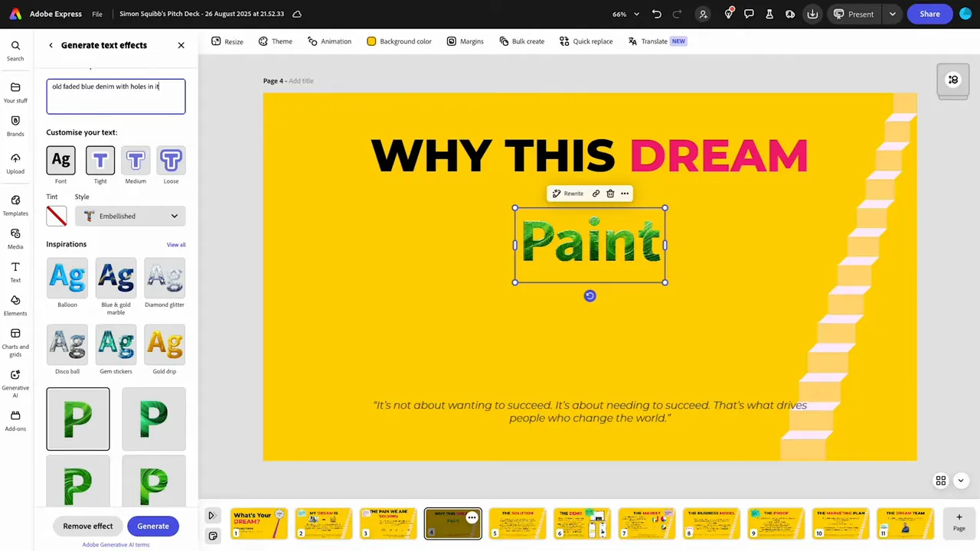Play the presentation from timeline
This screenshot has width=980, height=551.
coord(212,516)
